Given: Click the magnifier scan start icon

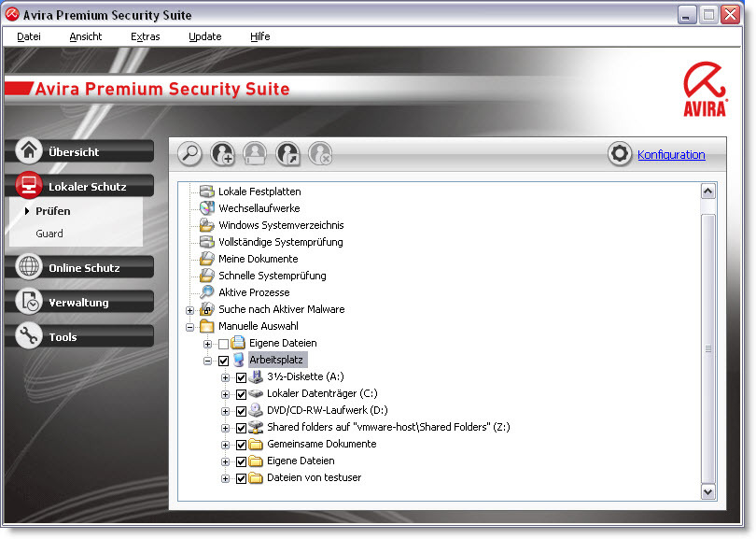Looking at the screenshot, I should point(190,153).
